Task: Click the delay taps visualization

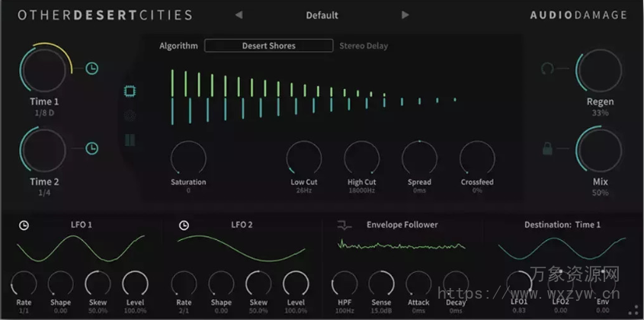Action: (314, 97)
